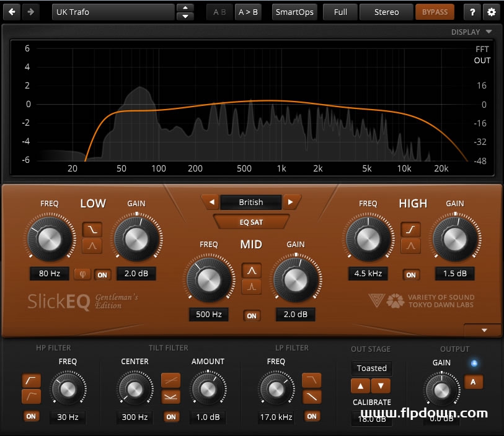Screen dimensions: 504x436
Task: Click the LOW band phase invert icon
Action: pos(82,274)
